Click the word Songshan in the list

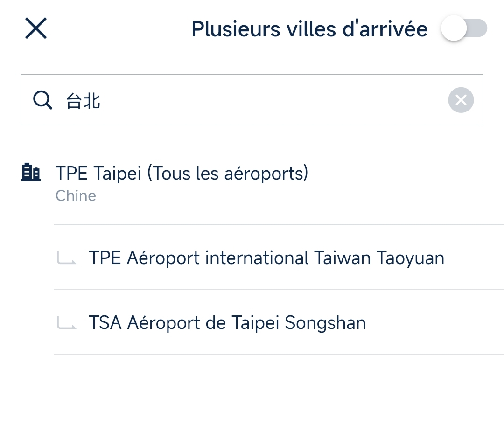click(x=325, y=322)
